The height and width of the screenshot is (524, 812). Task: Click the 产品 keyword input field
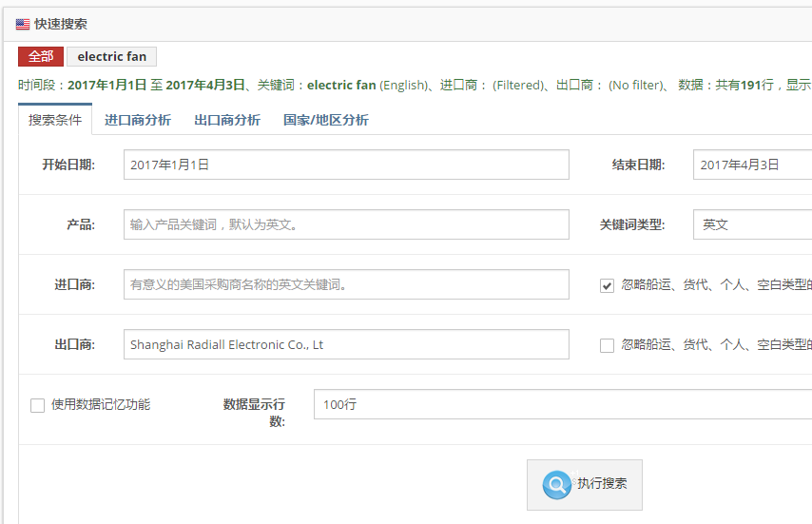click(x=346, y=224)
